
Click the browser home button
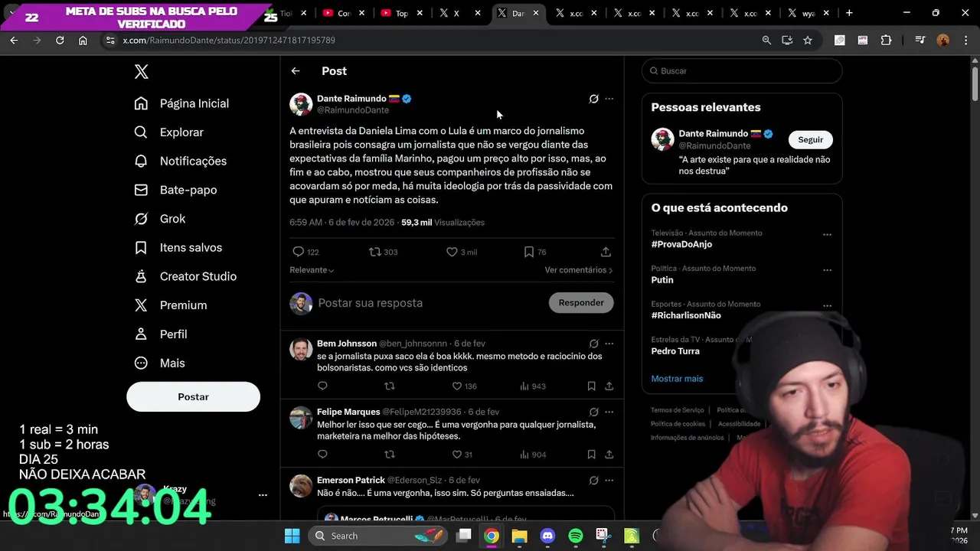coord(83,40)
